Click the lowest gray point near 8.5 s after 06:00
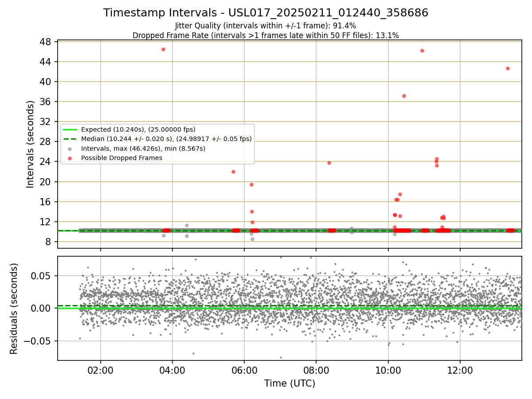 click(252, 239)
